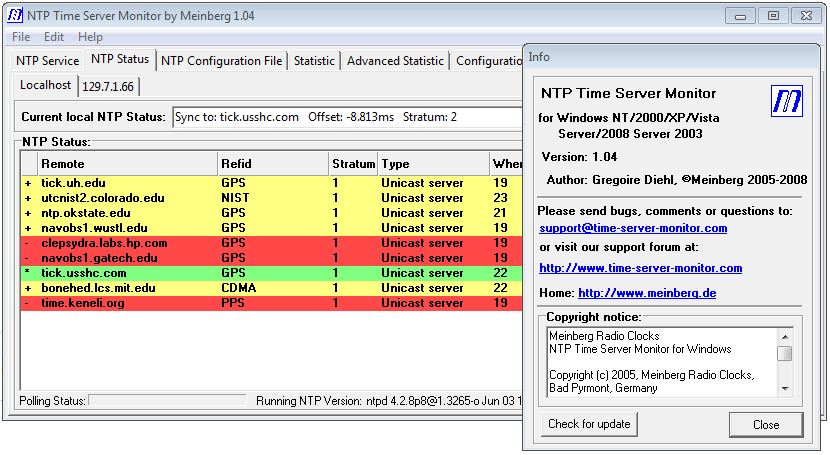Click the Current local NTP Status field
The height and width of the screenshot is (455, 830).
pos(347,117)
